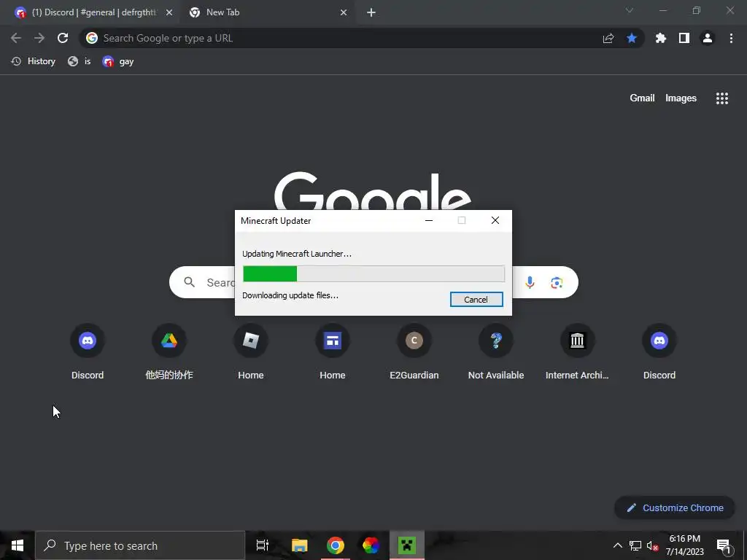The height and width of the screenshot is (560, 747).
Task: Open the first Discord shortcut
Action: (88, 351)
